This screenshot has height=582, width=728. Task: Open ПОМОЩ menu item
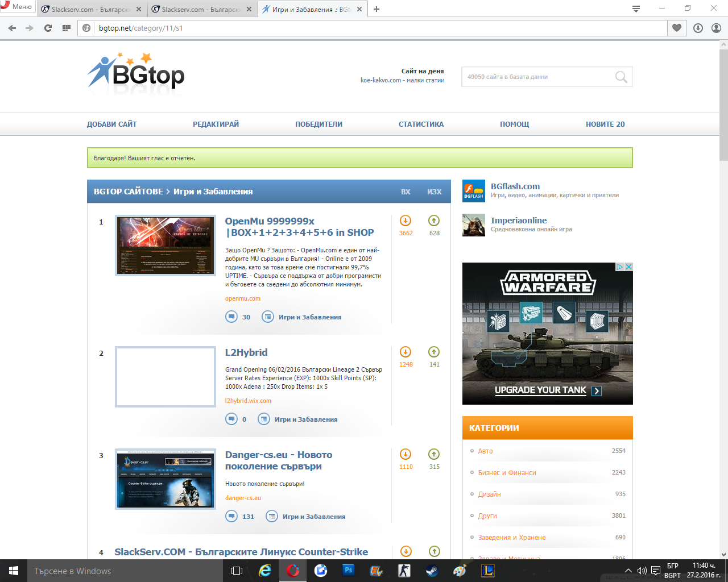pos(514,124)
